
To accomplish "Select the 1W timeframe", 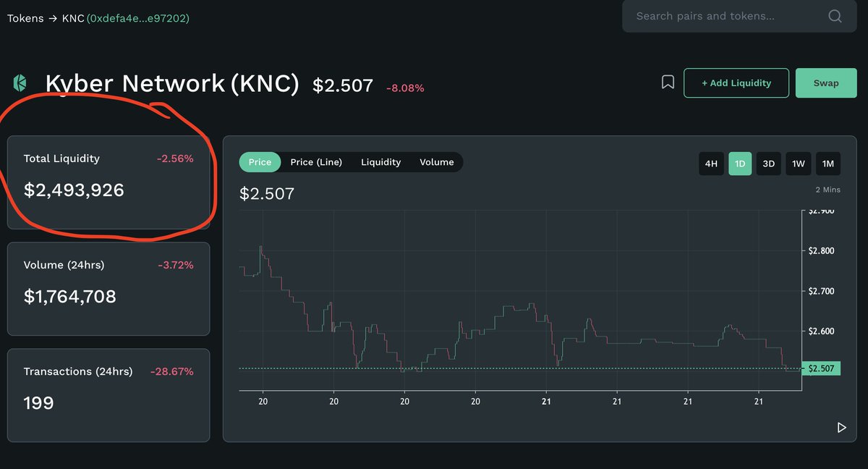I will [799, 164].
